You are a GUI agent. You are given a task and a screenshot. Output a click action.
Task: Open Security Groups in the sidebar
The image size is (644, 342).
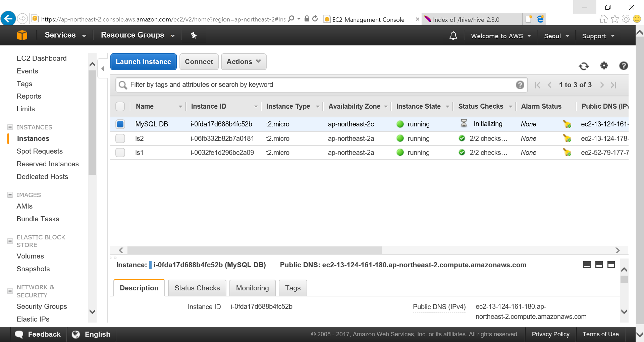click(x=42, y=306)
